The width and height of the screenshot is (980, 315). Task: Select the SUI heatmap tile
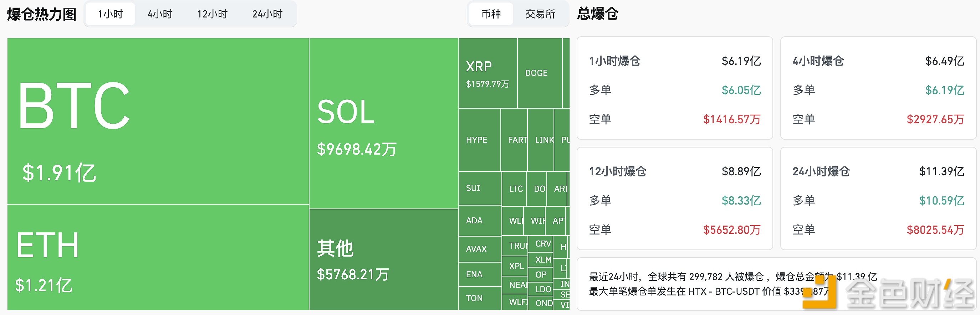tap(479, 188)
